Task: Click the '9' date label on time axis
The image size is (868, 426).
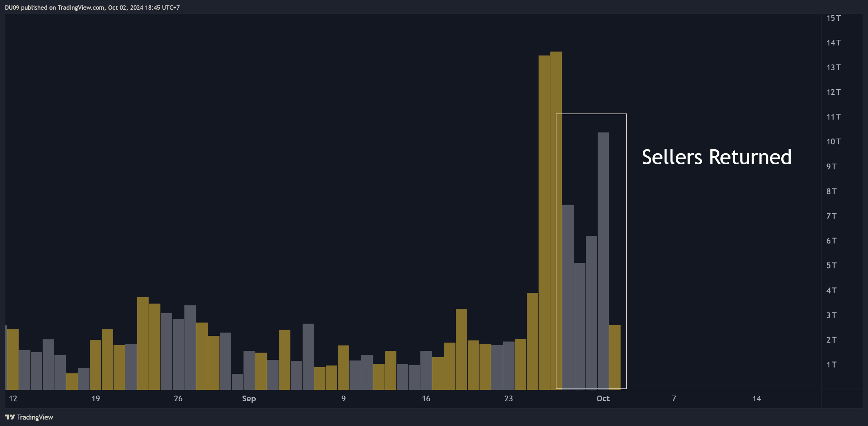Action: 343,398
